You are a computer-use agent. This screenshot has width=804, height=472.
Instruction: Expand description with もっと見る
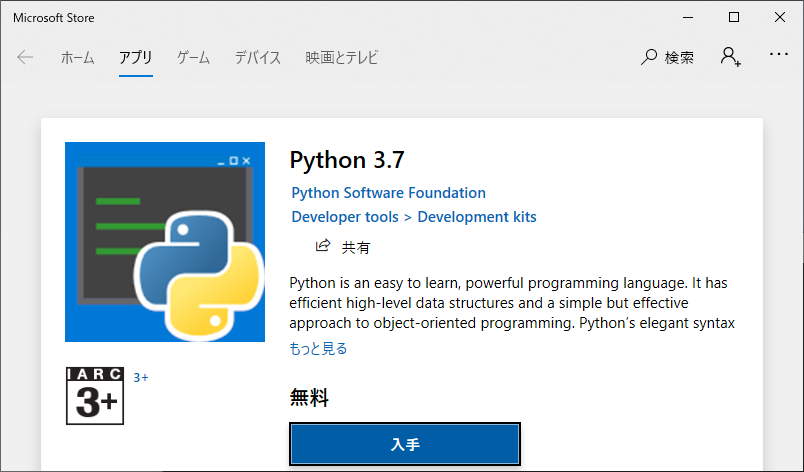click(318, 348)
